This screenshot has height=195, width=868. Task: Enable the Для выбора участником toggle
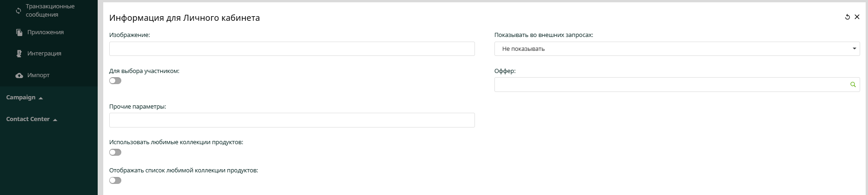[x=115, y=81]
